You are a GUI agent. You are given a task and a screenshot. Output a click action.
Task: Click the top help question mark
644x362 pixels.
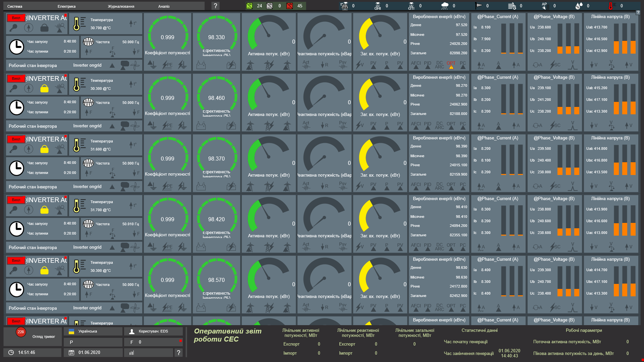tap(215, 6)
